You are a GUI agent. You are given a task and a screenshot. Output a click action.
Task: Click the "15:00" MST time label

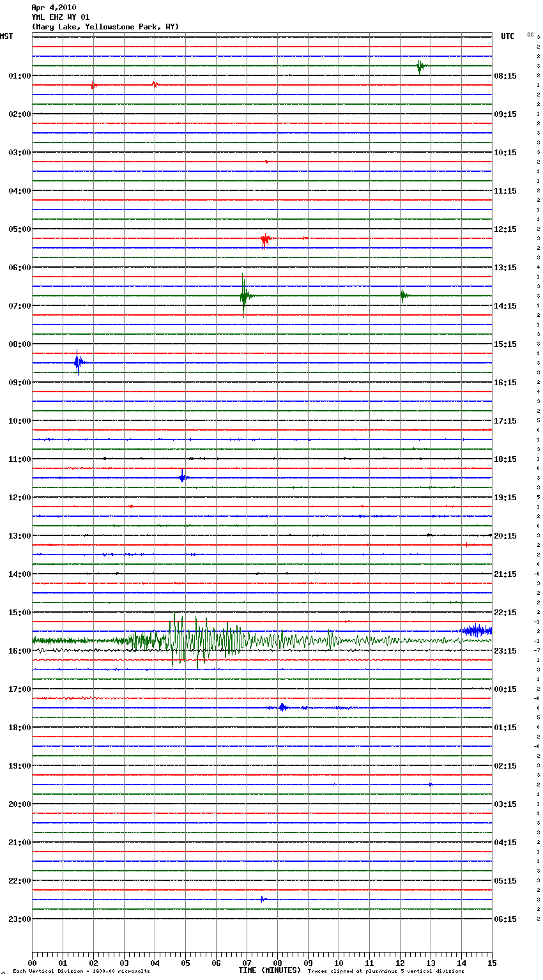click(20, 613)
